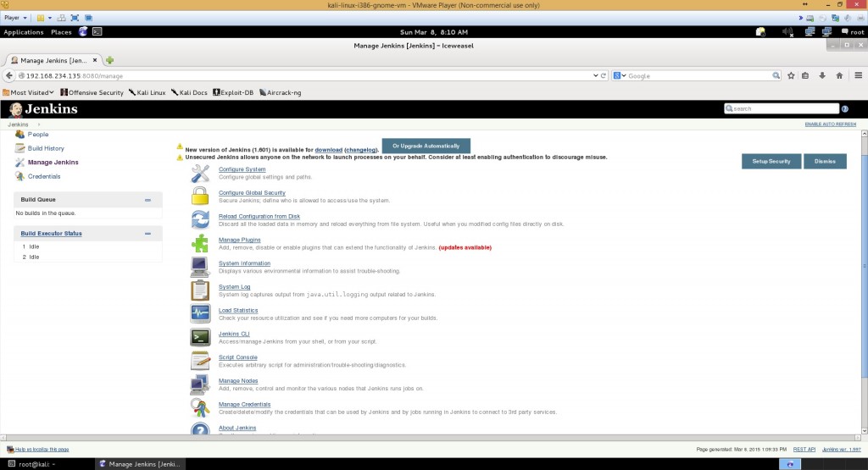Switch to root@kali terminal in taskbar
This screenshot has width=868, height=470.
coord(32,464)
